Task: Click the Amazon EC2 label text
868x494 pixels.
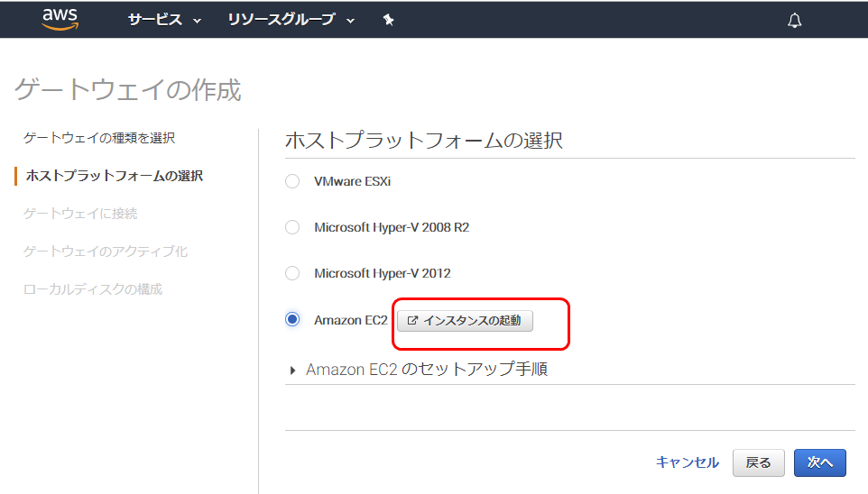Action: coord(350,320)
